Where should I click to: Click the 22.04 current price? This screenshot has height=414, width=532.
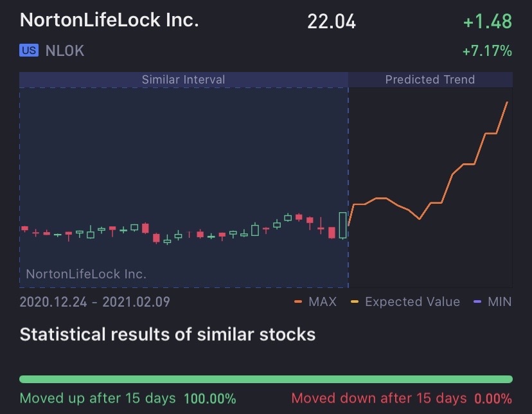click(x=332, y=21)
